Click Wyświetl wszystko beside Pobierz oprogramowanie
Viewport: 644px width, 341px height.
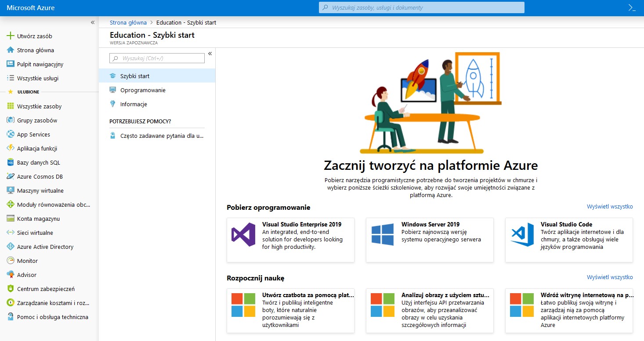[x=610, y=206]
